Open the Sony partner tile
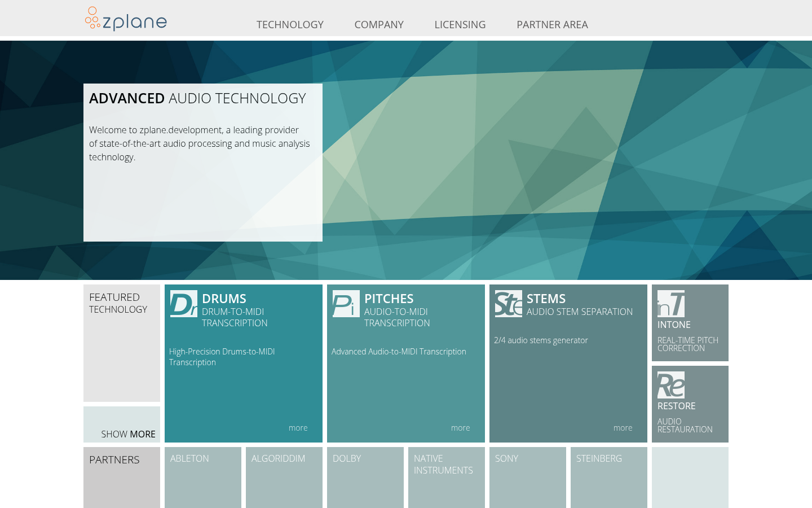 [528, 478]
